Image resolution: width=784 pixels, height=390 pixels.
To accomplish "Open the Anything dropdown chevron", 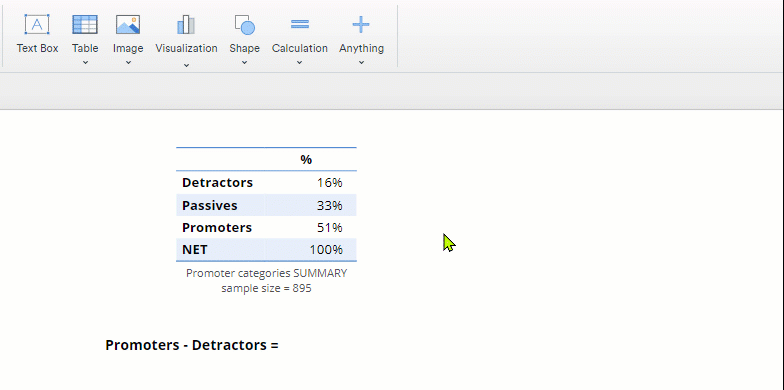I will tap(361, 62).
